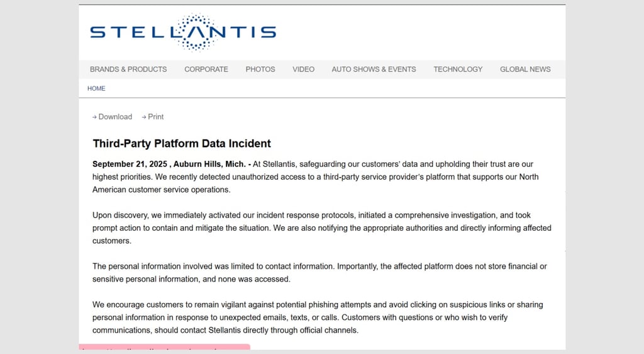The image size is (644, 354).
Task: Click the Home breadcrumb link
Action: (x=96, y=88)
